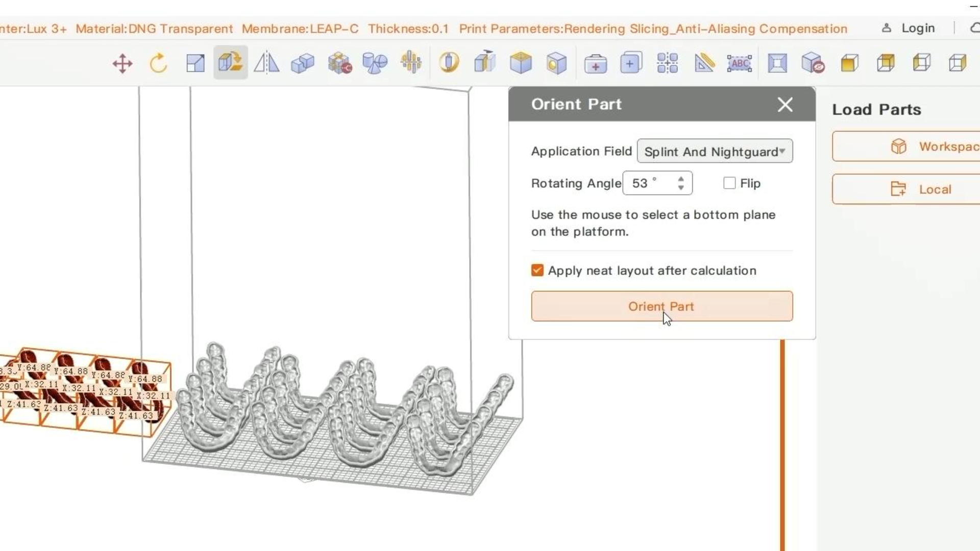Click the Login menu item
Screen dimensions: 980x551
(x=918, y=28)
